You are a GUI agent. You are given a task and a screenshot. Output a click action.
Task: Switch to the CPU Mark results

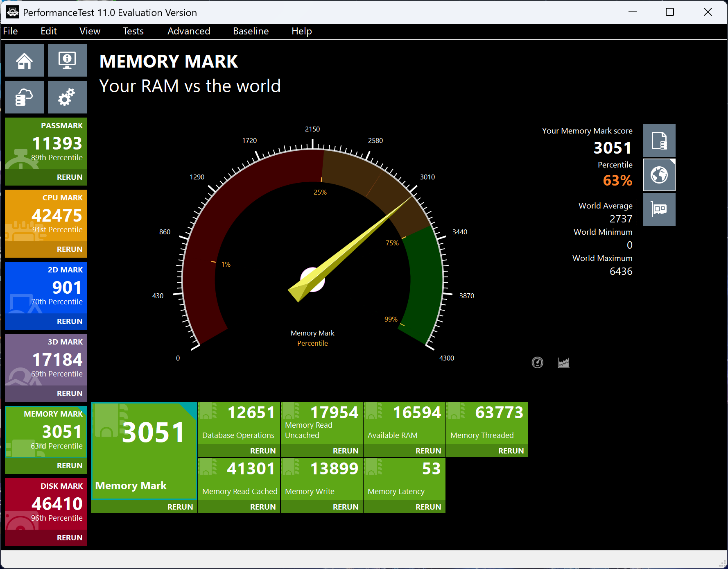(45, 216)
